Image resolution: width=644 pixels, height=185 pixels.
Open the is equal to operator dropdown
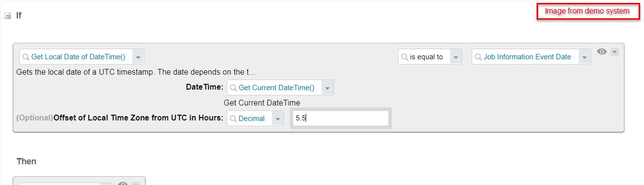(455, 57)
